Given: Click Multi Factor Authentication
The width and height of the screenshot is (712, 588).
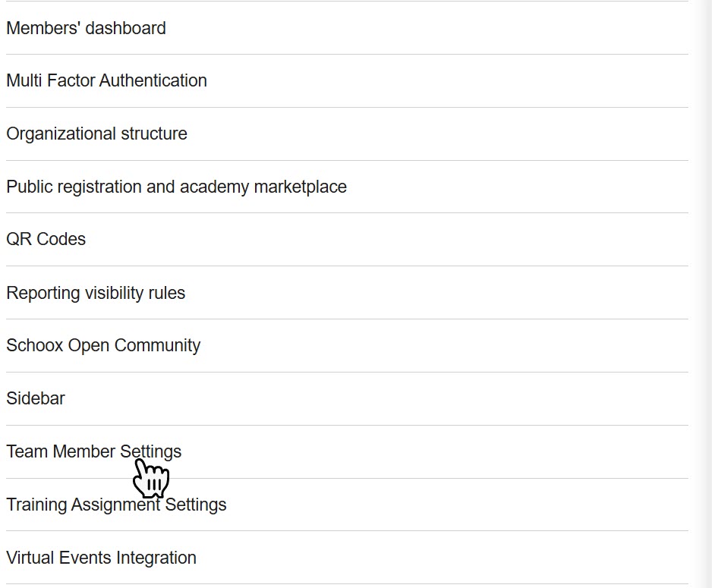Looking at the screenshot, I should [106, 80].
